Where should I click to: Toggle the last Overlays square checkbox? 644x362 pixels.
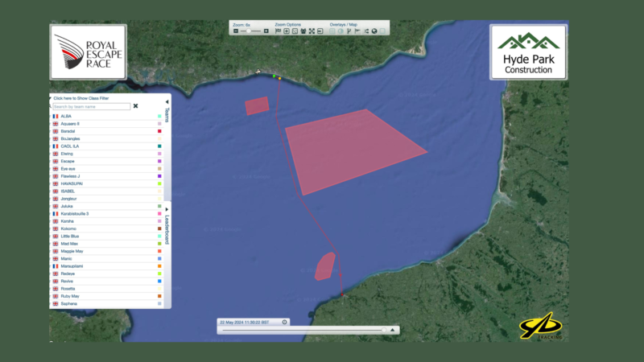(382, 31)
